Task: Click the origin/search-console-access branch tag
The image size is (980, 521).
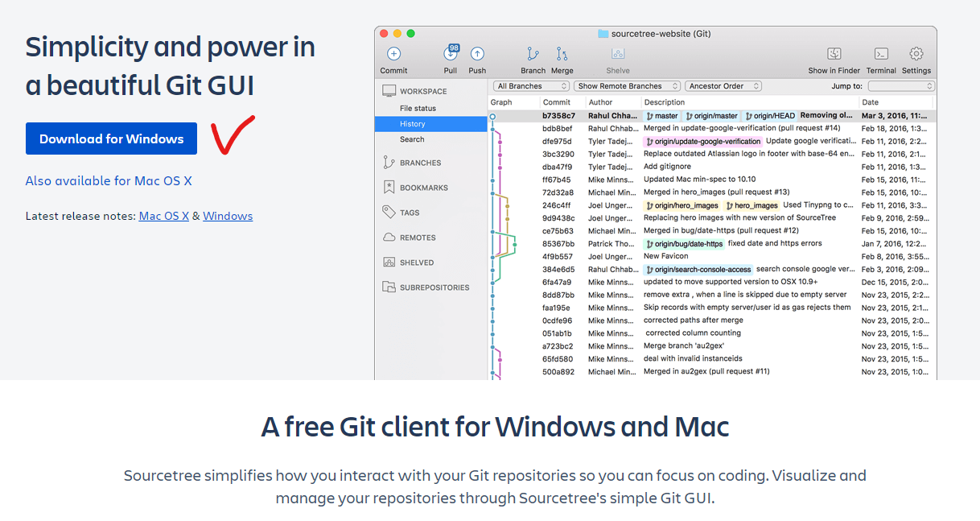Action: point(698,269)
